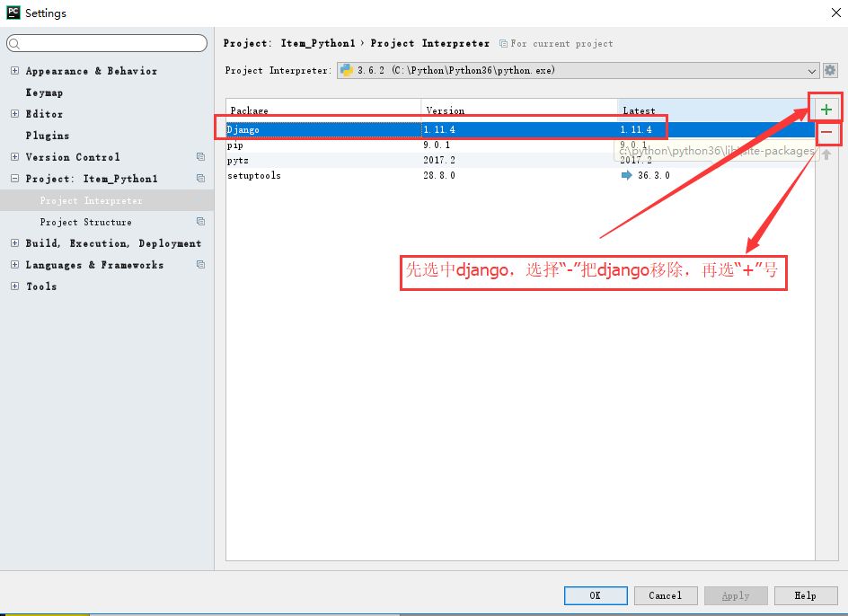Click the copy icon beside Languages & Frameworks
The image size is (848, 616).
pos(200,265)
